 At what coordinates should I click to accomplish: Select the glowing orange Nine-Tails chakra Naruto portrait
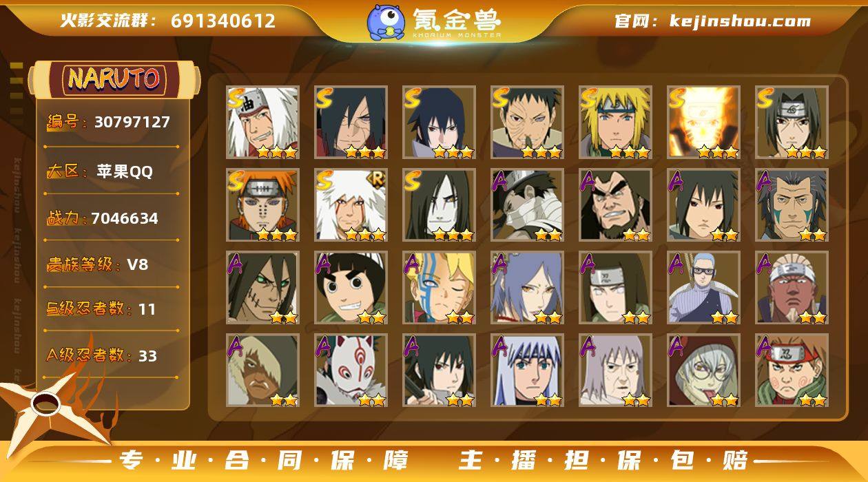tap(703, 123)
